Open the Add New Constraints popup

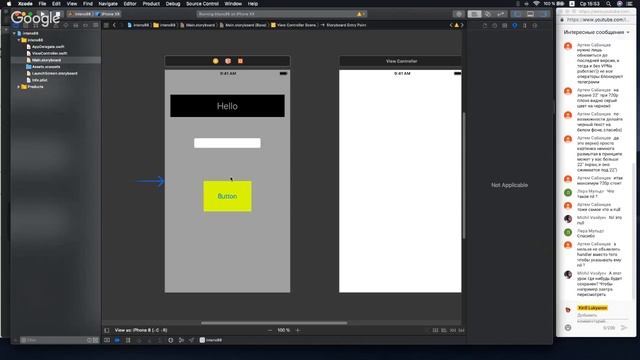point(452,330)
